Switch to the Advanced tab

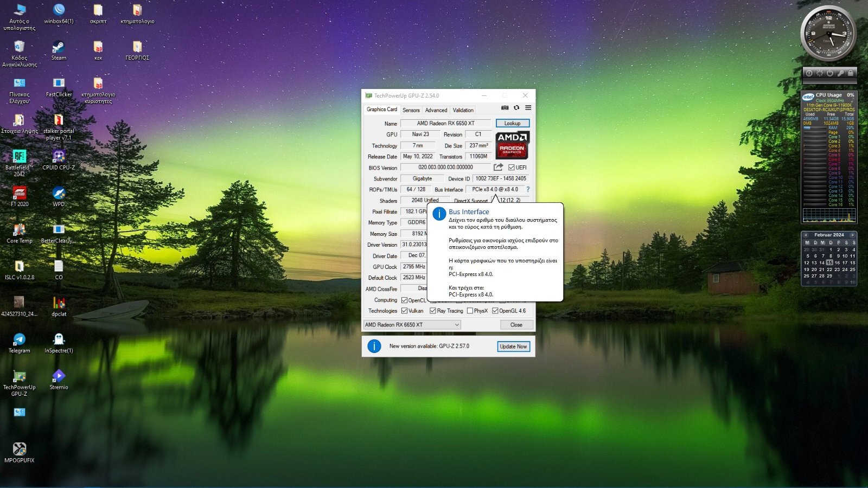[x=436, y=110]
